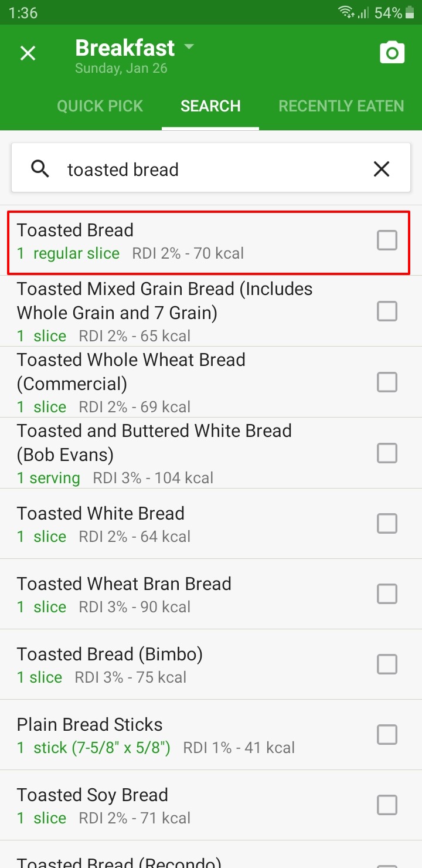Expand the Breakfast meal dropdown arrow

[x=188, y=46]
